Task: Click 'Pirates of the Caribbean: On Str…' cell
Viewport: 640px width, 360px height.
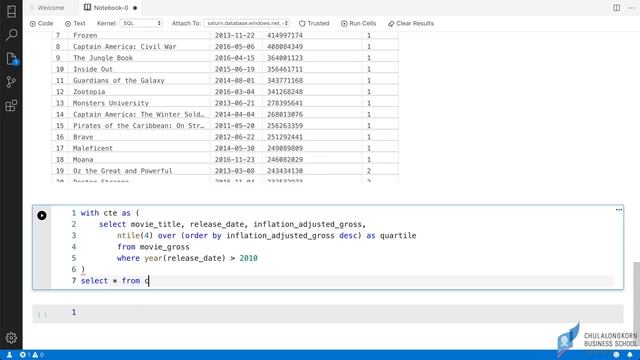Action: tap(138, 126)
